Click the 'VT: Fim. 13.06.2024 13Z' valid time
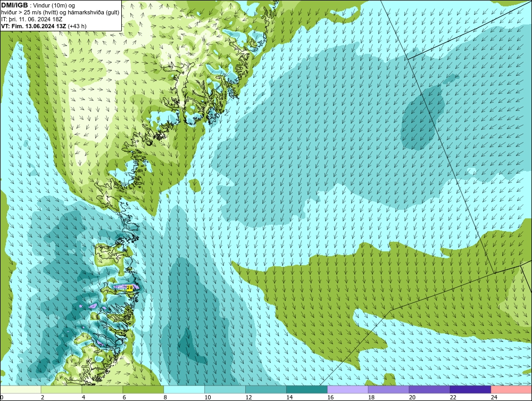The image size is (532, 401). click(x=34, y=26)
